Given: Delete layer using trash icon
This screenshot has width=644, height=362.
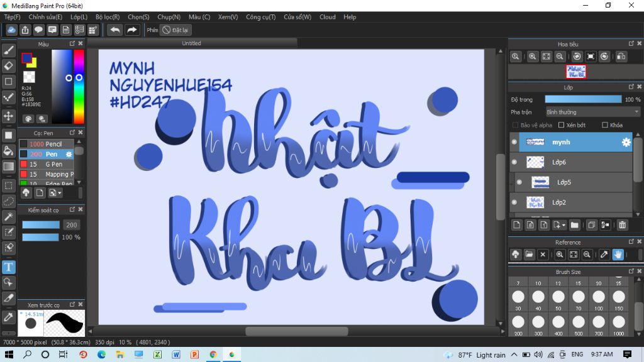Looking at the screenshot, I should click(x=622, y=225).
